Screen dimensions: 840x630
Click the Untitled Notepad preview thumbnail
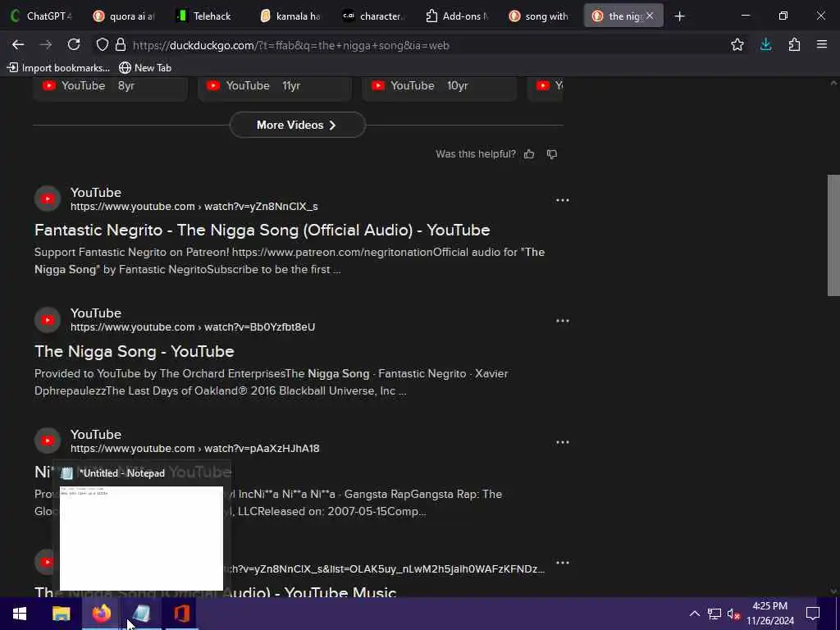click(x=141, y=538)
